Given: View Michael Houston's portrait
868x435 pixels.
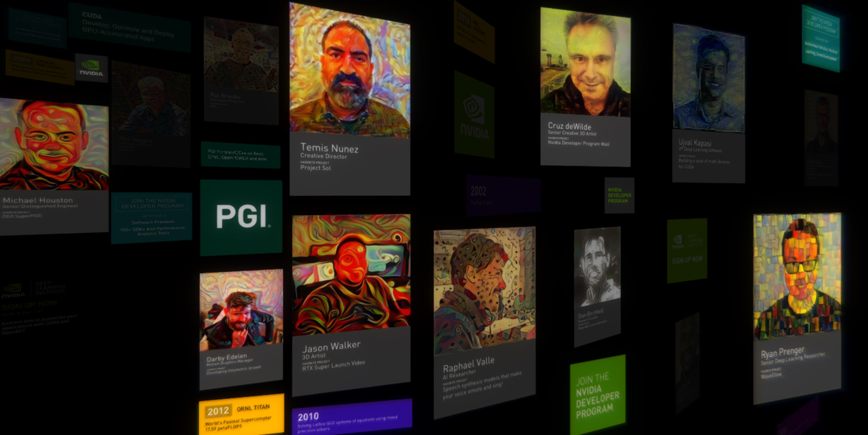Looking at the screenshot, I should click(54, 144).
